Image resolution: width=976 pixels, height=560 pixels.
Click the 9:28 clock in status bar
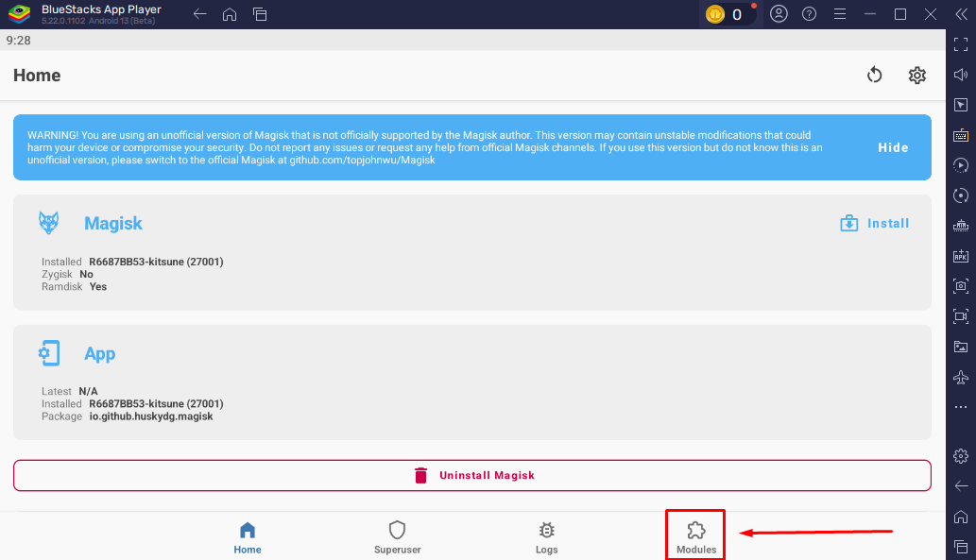(x=19, y=41)
